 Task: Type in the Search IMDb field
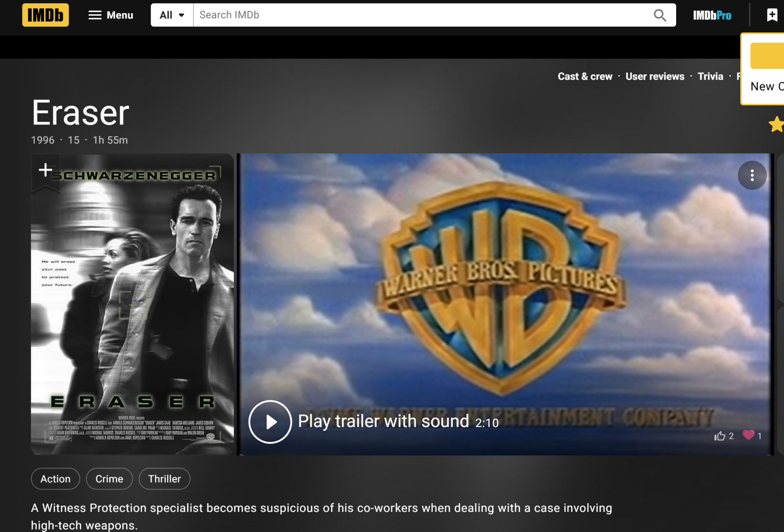[421, 15]
